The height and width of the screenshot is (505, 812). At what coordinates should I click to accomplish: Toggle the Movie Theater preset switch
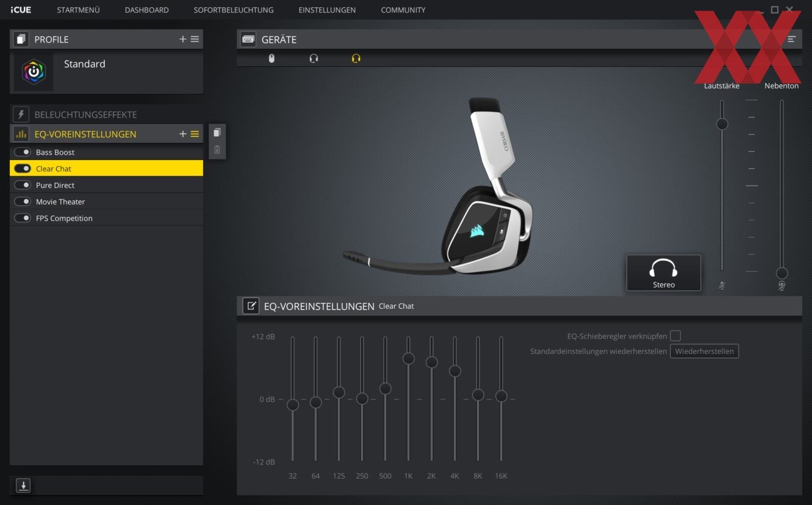pyautogui.click(x=23, y=201)
